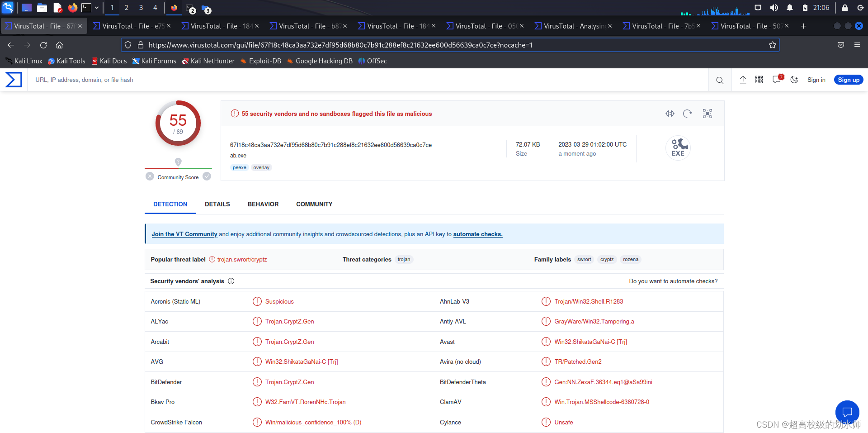Click the search magnifier icon
Screen dimensions: 868x433
click(720, 80)
